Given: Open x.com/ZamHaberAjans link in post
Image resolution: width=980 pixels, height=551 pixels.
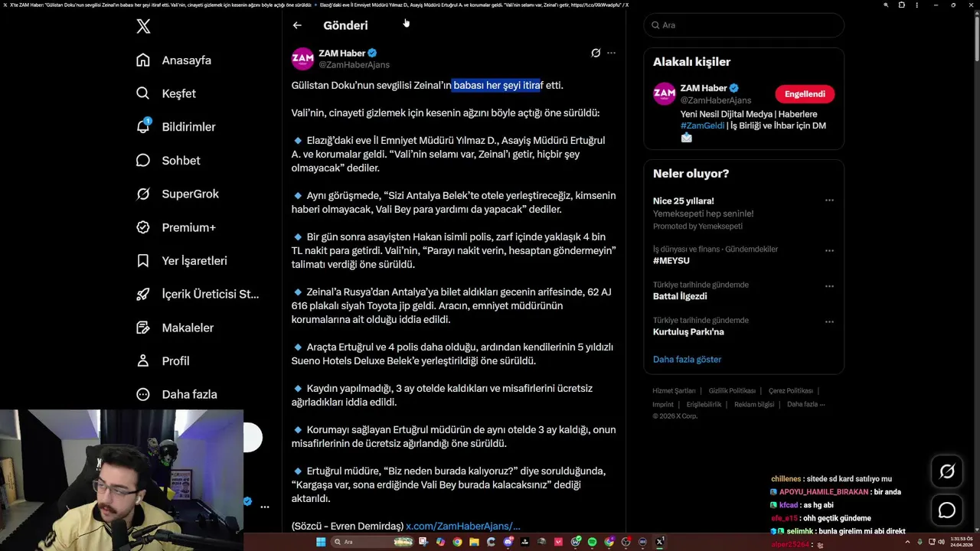Looking at the screenshot, I should click(463, 526).
